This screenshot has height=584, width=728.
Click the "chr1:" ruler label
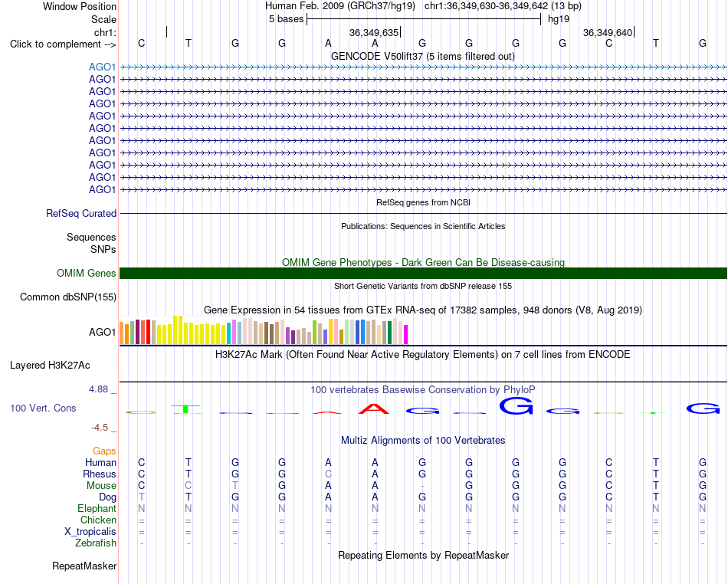point(105,32)
